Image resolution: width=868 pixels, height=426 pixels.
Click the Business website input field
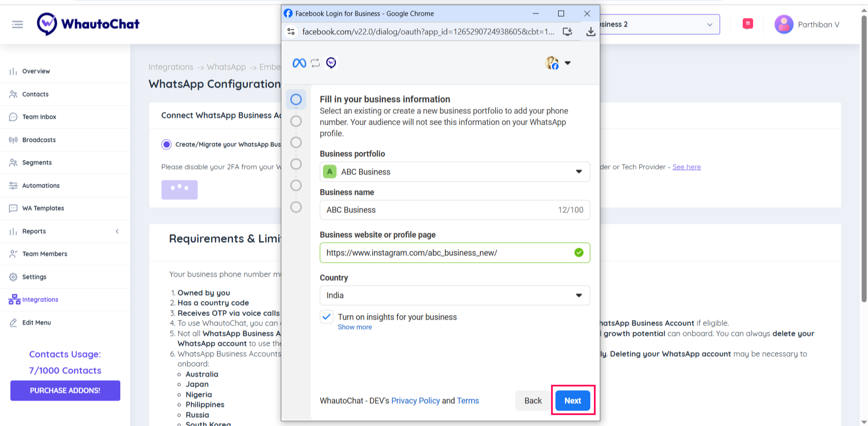pyautogui.click(x=455, y=253)
